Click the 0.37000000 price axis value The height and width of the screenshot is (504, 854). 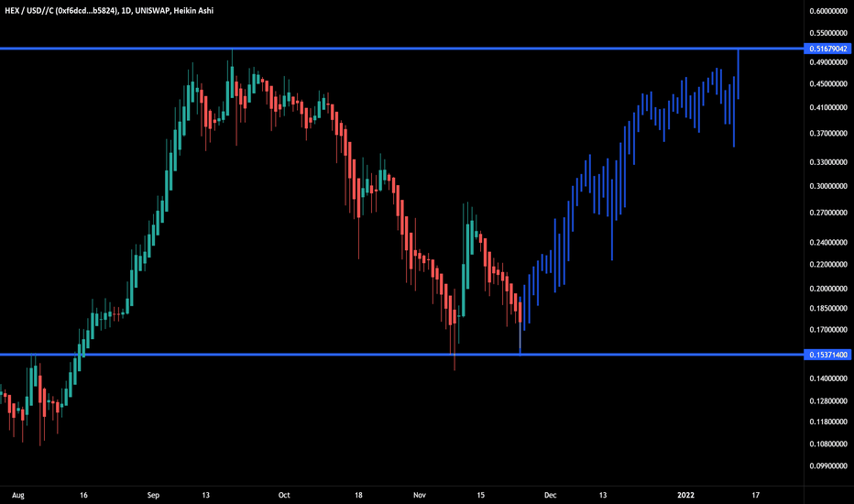click(828, 133)
